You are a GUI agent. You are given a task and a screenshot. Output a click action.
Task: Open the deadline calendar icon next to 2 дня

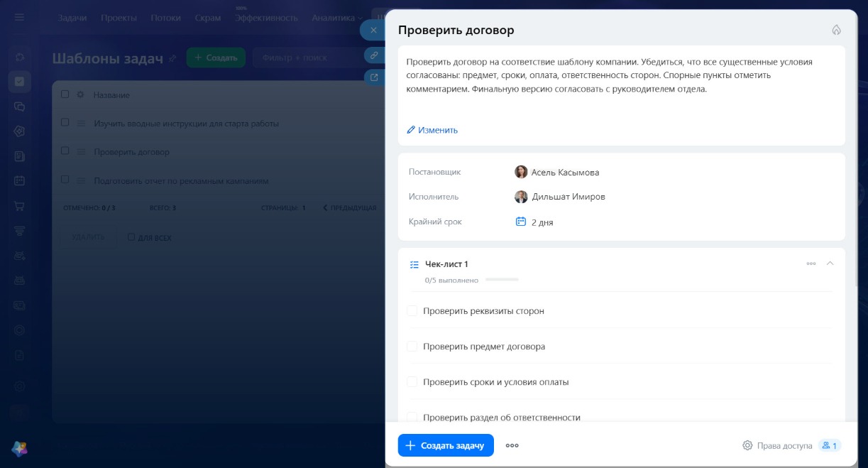click(520, 222)
